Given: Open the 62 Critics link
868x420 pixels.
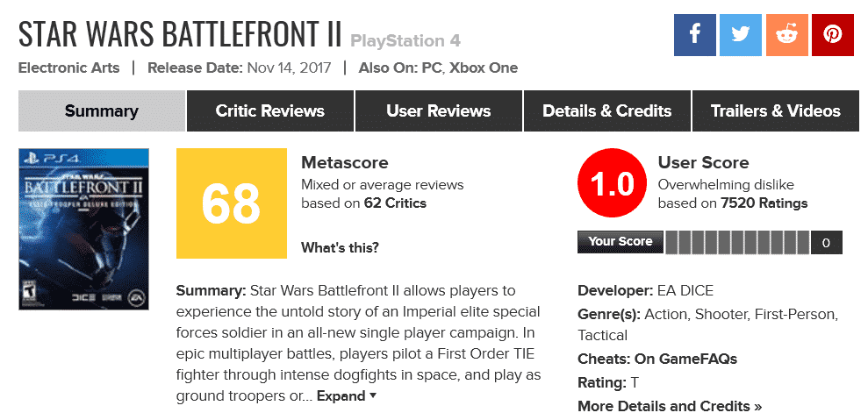Looking at the screenshot, I should click(x=395, y=203).
